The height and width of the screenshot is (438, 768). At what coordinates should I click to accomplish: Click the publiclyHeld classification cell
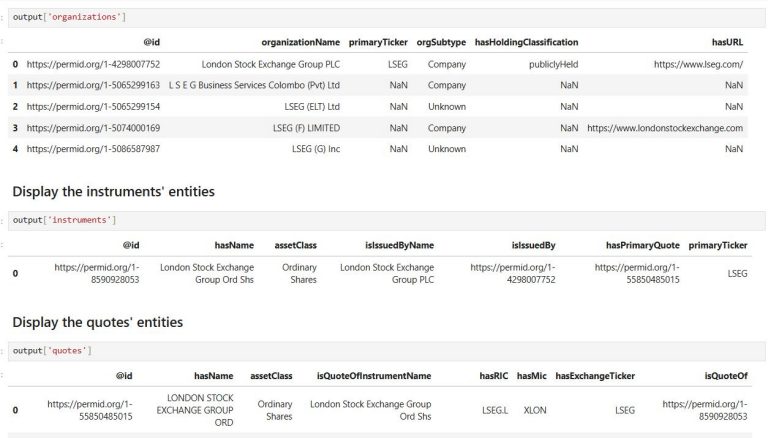[553, 64]
